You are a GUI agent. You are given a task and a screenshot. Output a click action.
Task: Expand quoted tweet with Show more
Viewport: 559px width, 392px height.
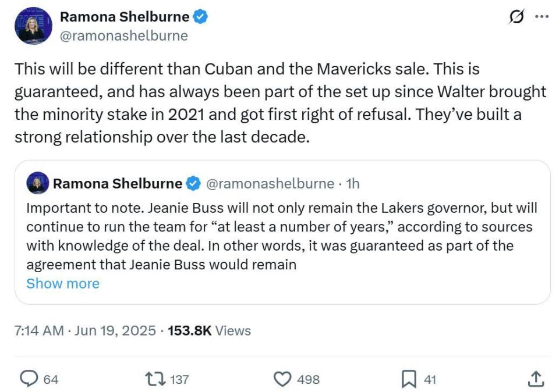tap(63, 283)
